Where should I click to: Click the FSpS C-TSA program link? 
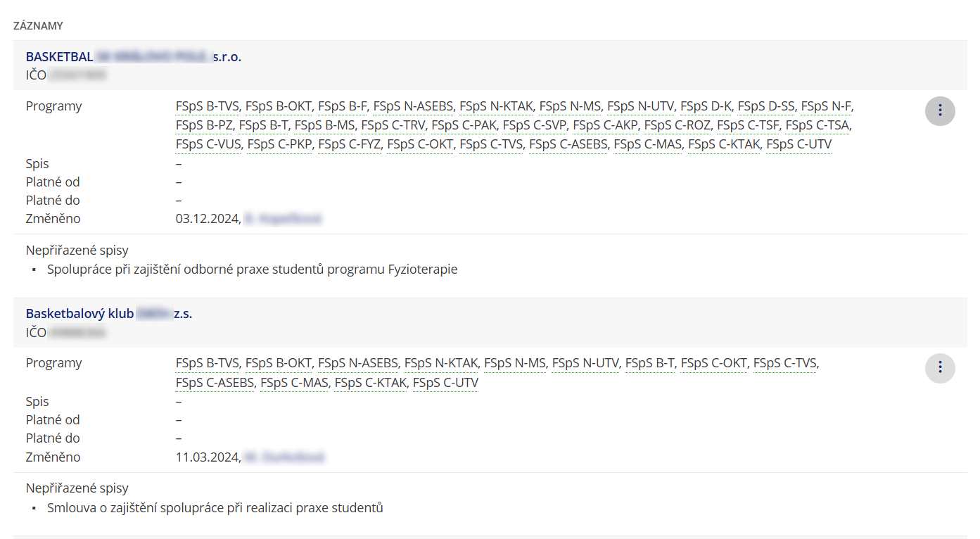click(x=817, y=126)
